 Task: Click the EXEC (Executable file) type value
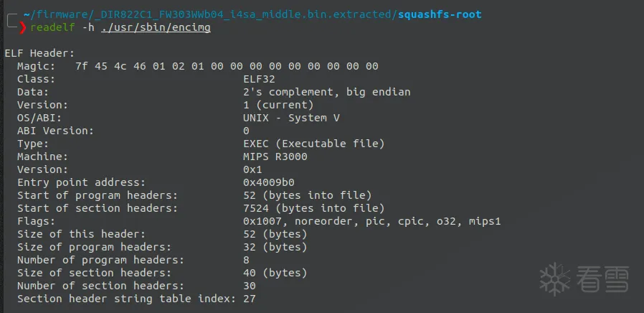coord(314,144)
